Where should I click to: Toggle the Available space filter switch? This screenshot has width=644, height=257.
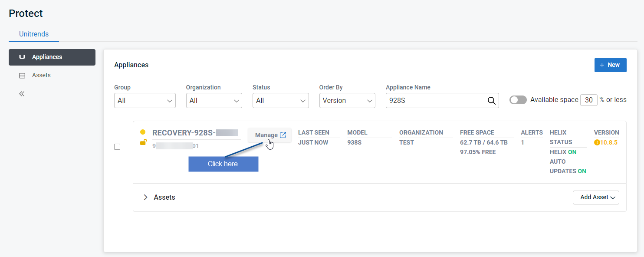click(x=518, y=100)
